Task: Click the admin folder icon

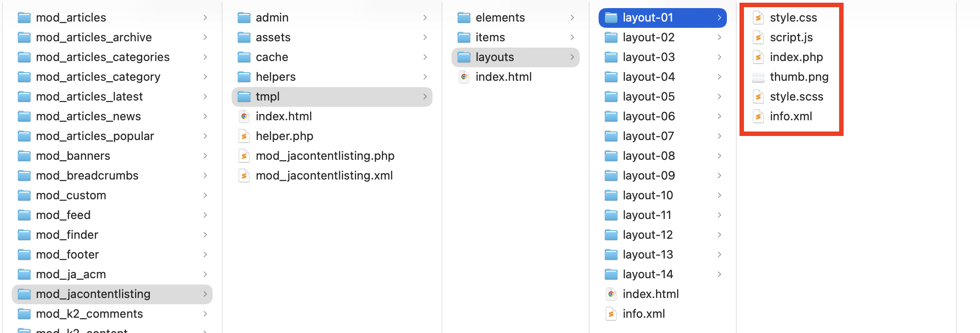Action: pyautogui.click(x=244, y=18)
